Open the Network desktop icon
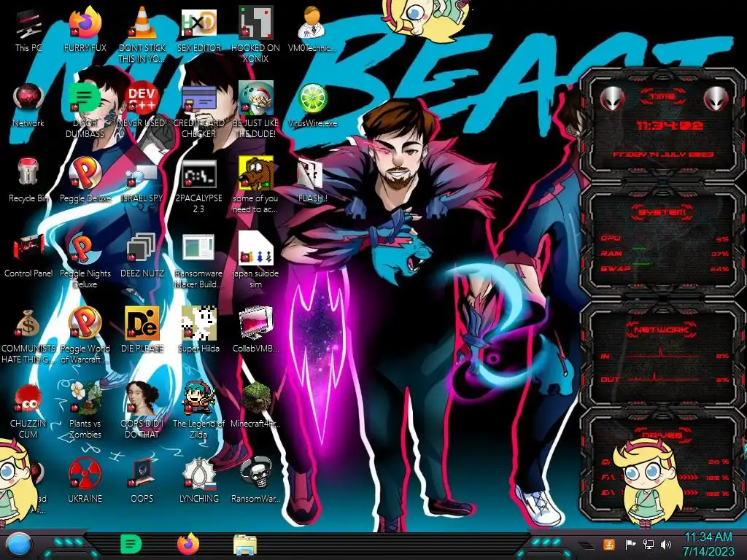 click(28, 106)
